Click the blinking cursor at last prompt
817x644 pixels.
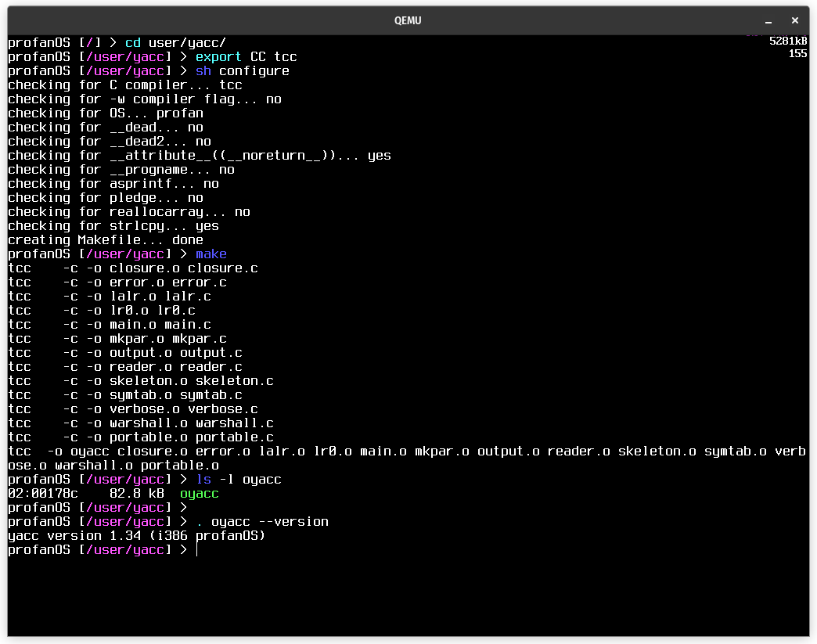click(x=197, y=550)
